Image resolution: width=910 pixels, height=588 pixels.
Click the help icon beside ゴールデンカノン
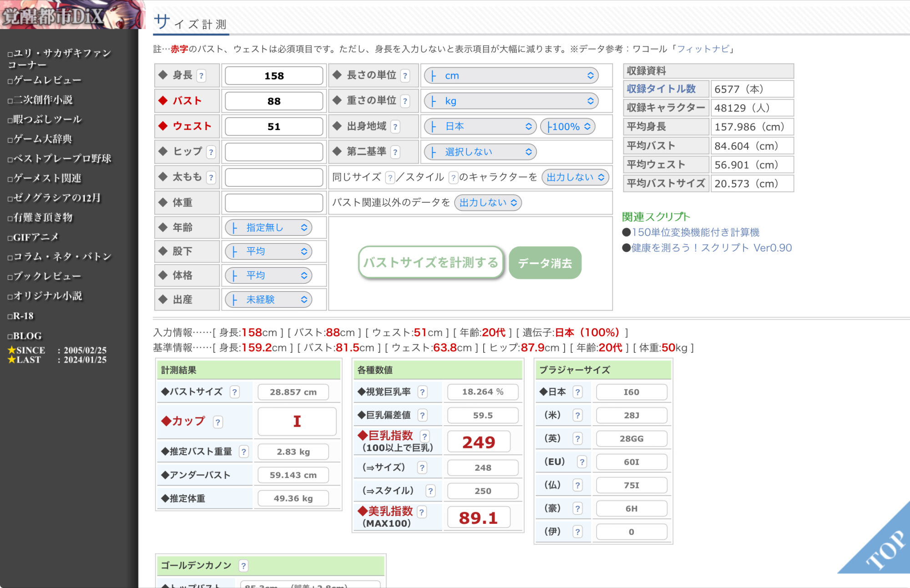click(243, 565)
